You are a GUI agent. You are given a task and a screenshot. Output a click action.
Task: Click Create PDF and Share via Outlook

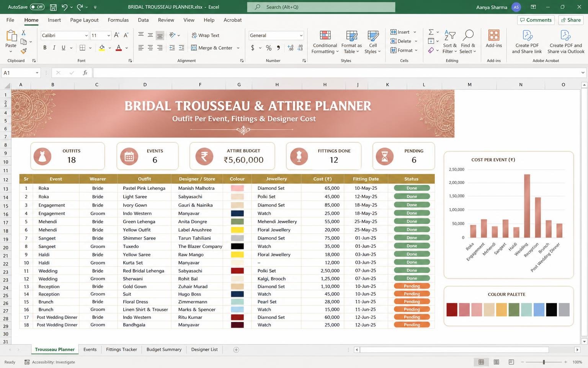pyautogui.click(x=566, y=42)
